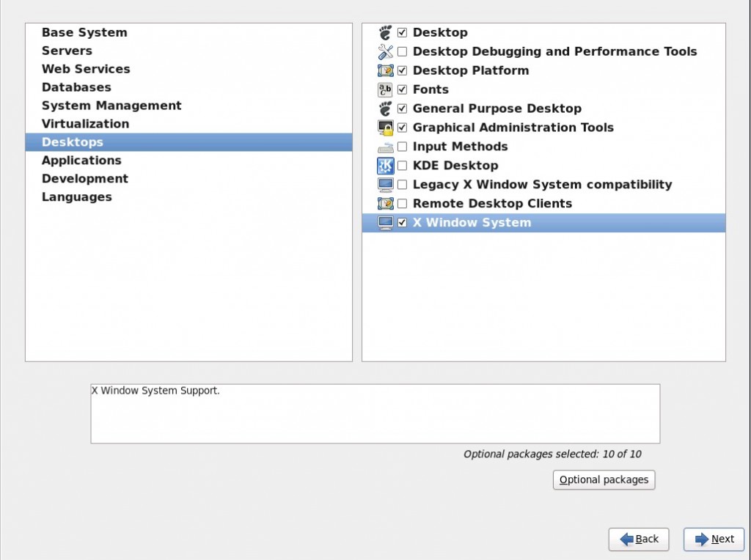Click the Desktop Platform icon
This screenshot has height=560, width=751.
pyautogui.click(x=384, y=70)
